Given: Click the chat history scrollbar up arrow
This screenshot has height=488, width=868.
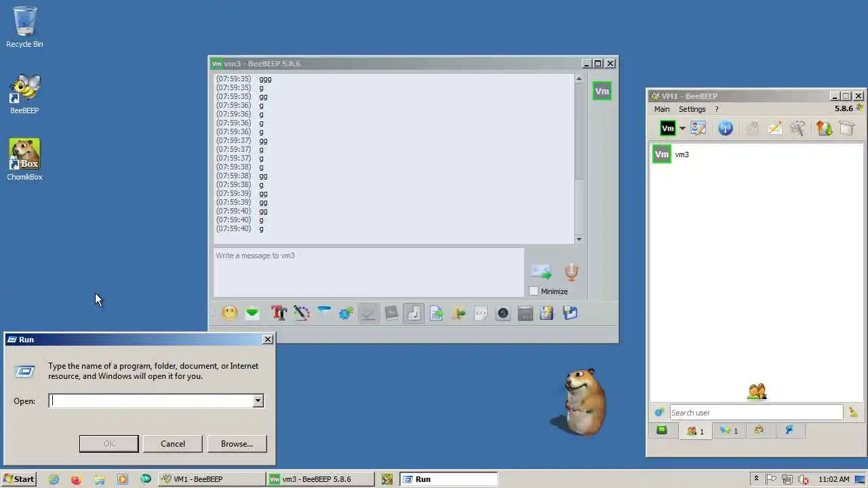Looking at the screenshot, I should 578,79.
